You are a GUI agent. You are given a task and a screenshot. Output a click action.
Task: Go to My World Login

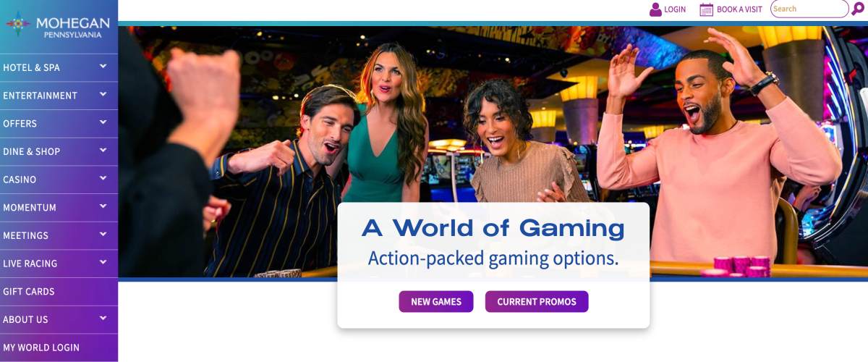pyautogui.click(x=59, y=348)
